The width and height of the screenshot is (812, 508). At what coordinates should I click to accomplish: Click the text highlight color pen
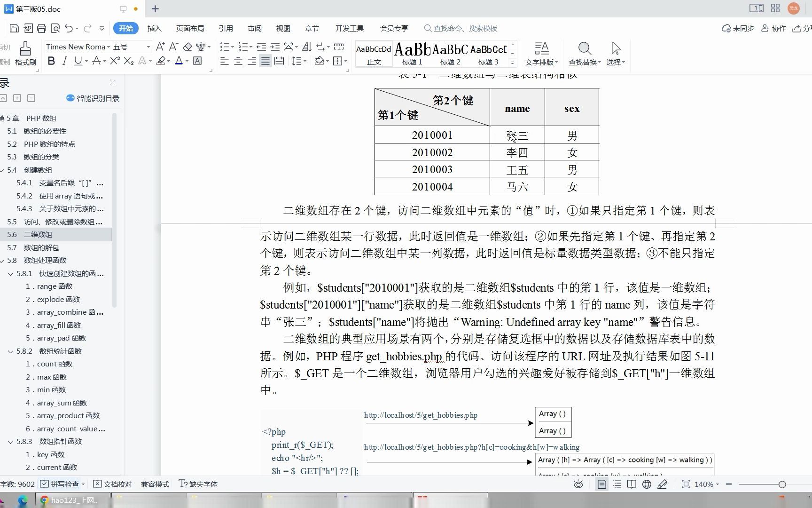click(x=161, y=61)
